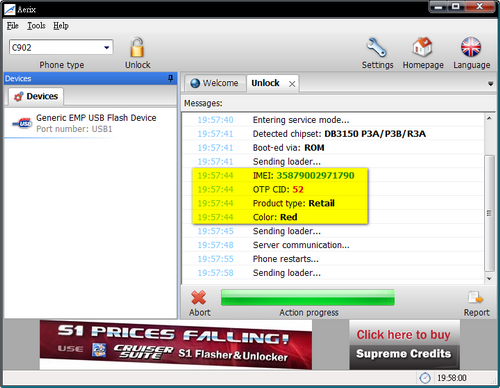500x388 pixels.
Task: Open the Help menu
Action: (x=61, y=26)
